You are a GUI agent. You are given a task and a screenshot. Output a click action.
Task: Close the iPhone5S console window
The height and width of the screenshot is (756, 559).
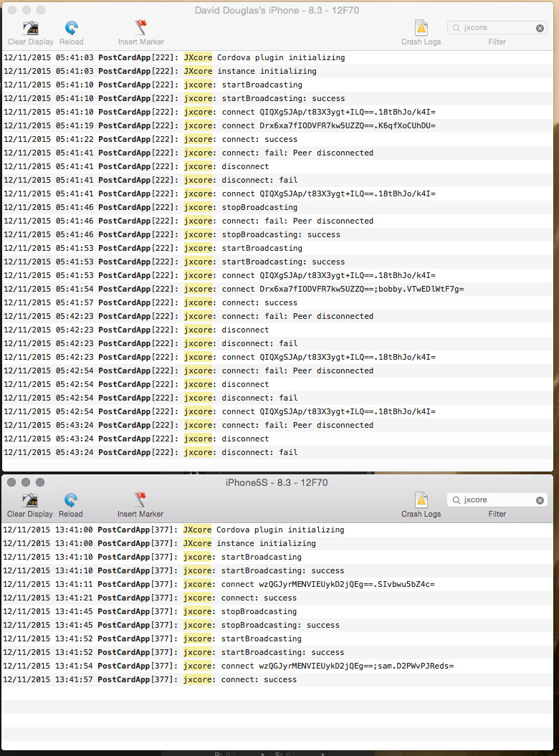[11, 482]
